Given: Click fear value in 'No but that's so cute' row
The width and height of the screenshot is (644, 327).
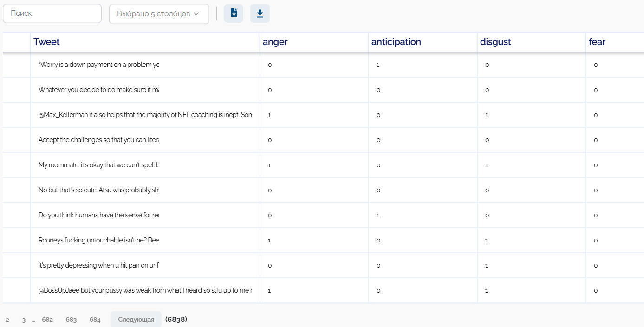Looking at the screenshot, I should 596,190.
